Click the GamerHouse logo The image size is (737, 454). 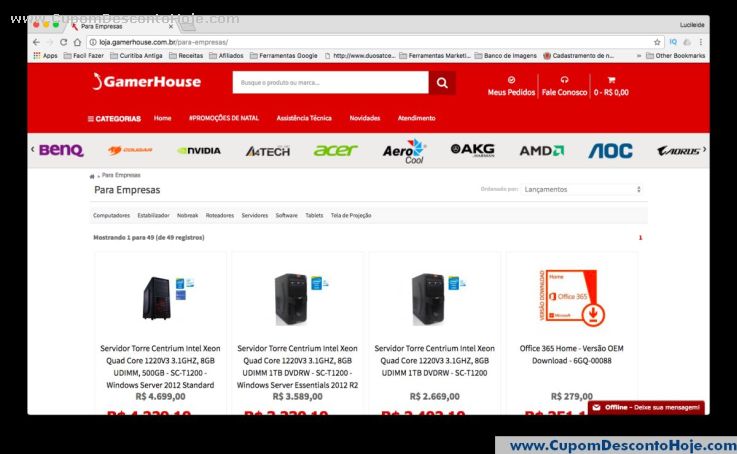pos(147,81)
